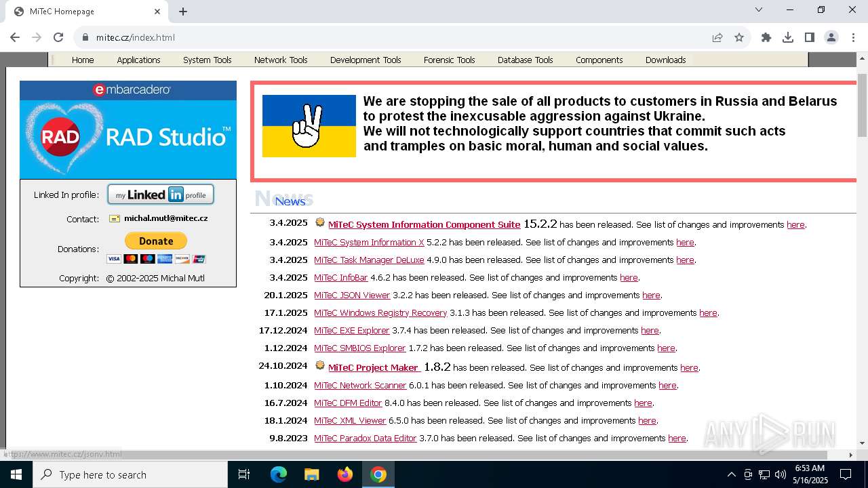Viewport: 868px width, 488px height.
Task: Open MiTeC JSON Viewer link
Action: click(x=352, y=295)
